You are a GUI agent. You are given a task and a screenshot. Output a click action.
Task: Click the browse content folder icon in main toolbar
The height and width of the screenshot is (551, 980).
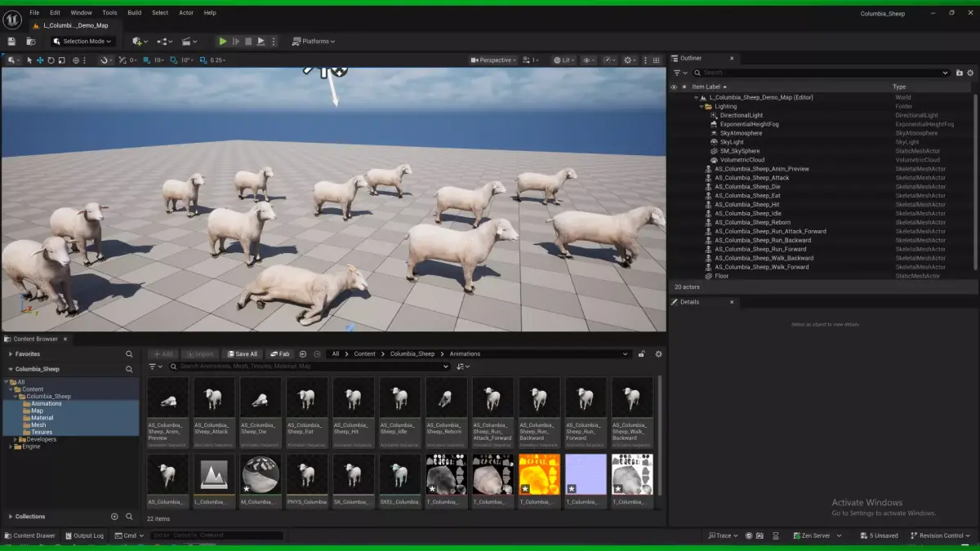(30, 42)
